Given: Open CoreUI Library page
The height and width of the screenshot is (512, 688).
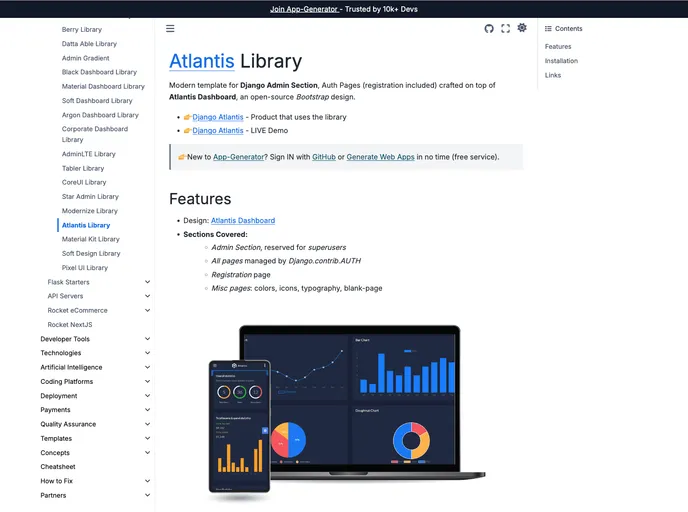Looking at the screenshot, I should 84,182.
